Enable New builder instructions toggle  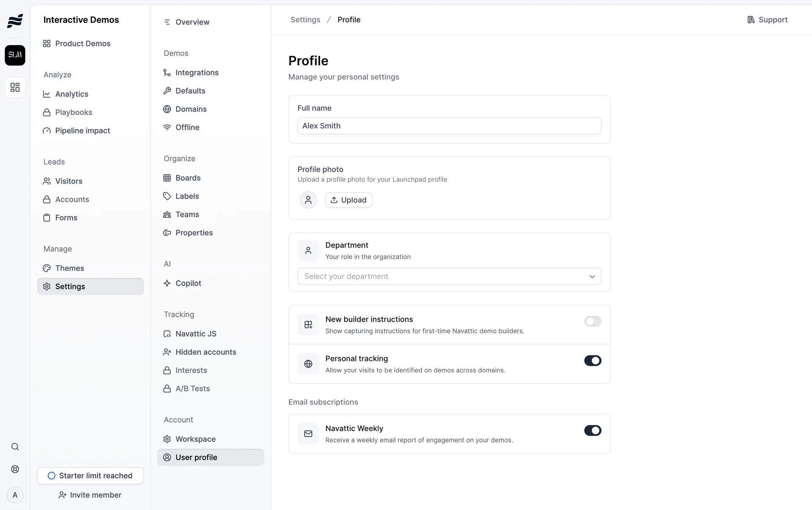(593, 321)
